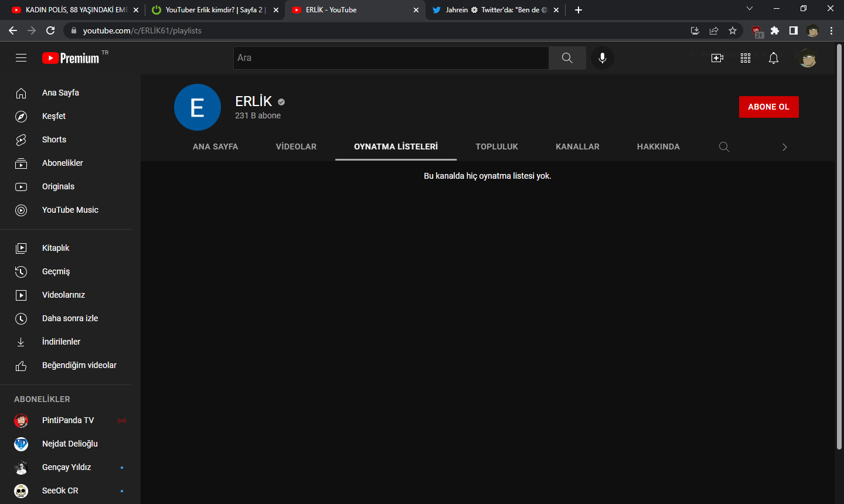
Task: Switch to the KANALLAR tab
Action: click(x=577, y=147)
